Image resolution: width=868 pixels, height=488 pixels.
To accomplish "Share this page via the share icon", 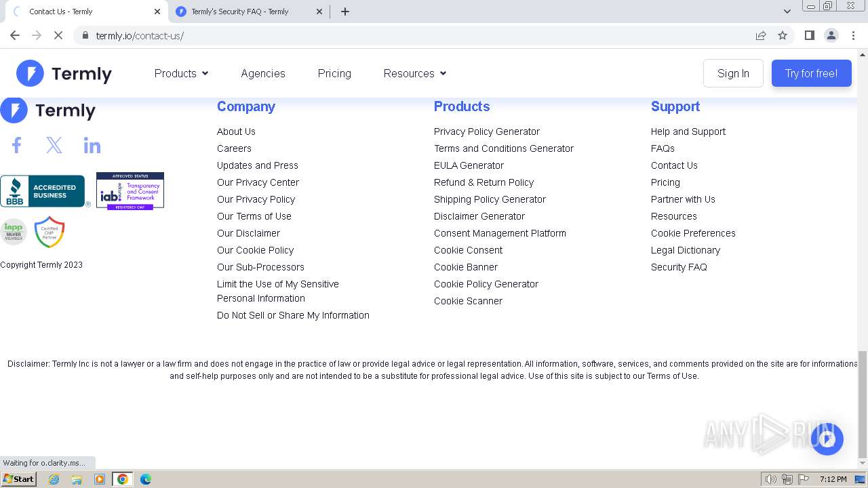I will tap(761, 35).
